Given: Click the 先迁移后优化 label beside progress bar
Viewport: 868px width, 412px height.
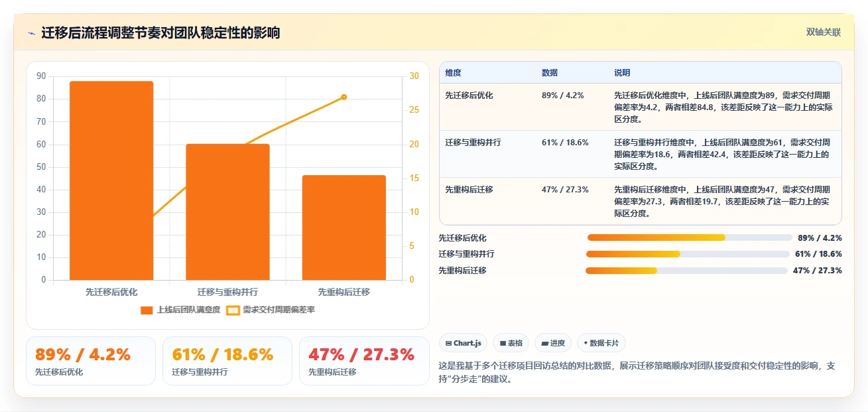Looking at the screenshot, I should coord(463,238).
